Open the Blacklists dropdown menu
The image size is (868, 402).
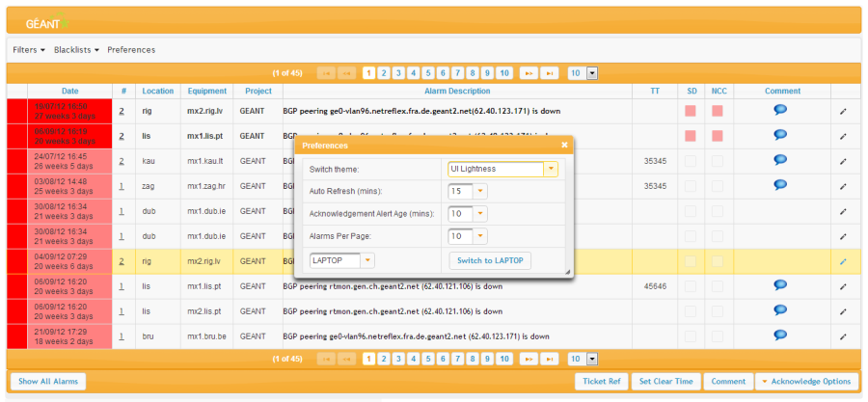[x=76, y=50]
